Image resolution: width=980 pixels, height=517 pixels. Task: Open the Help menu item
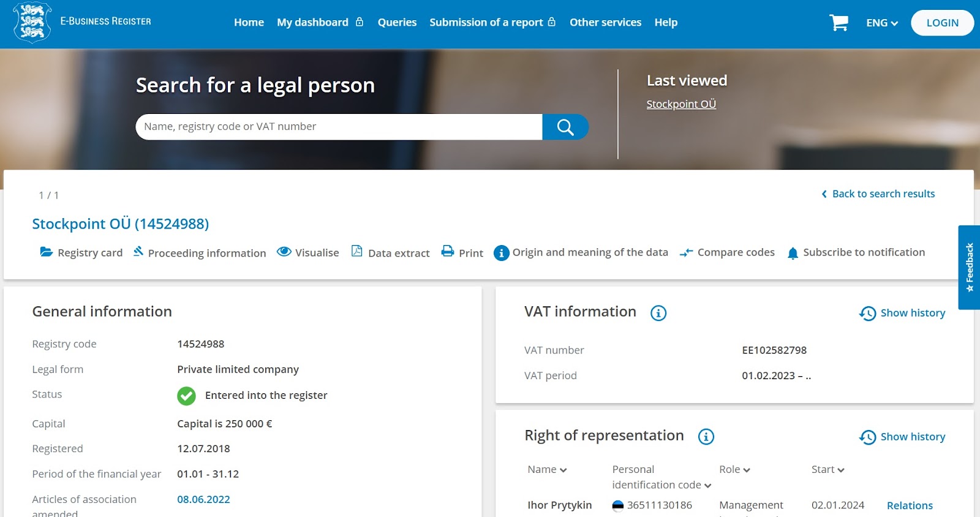tap(666, 22)
